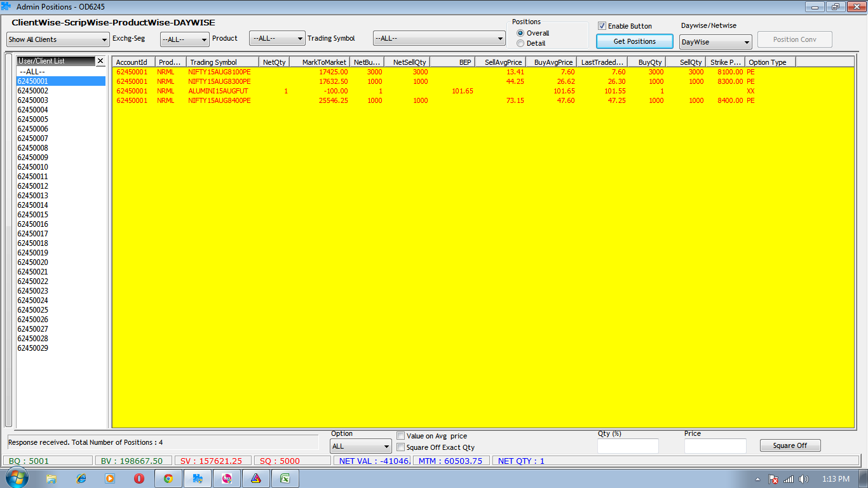Uncheck the Enable Button checkbox
868x488 pixels.
tap(602, 26)
